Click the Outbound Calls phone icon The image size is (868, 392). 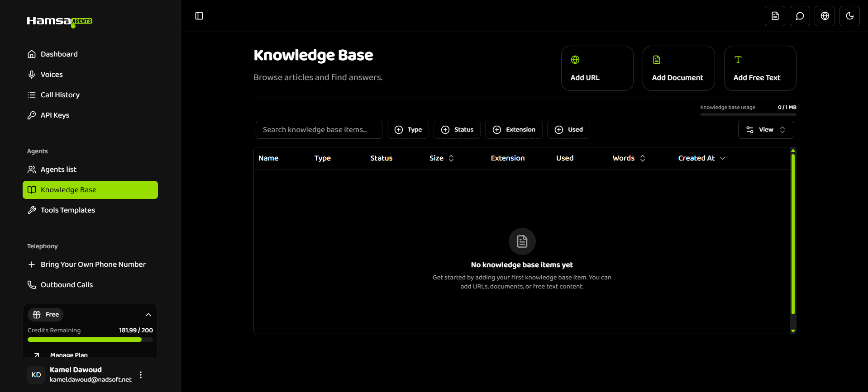[x=32, y=285]
